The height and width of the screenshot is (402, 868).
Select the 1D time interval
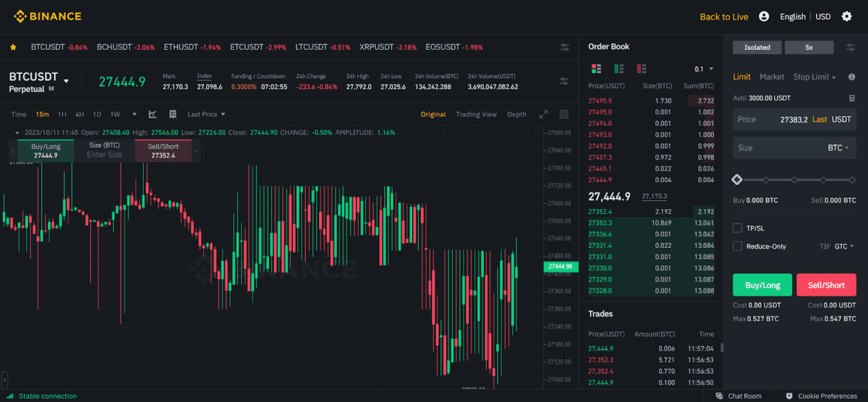[97, 114]
